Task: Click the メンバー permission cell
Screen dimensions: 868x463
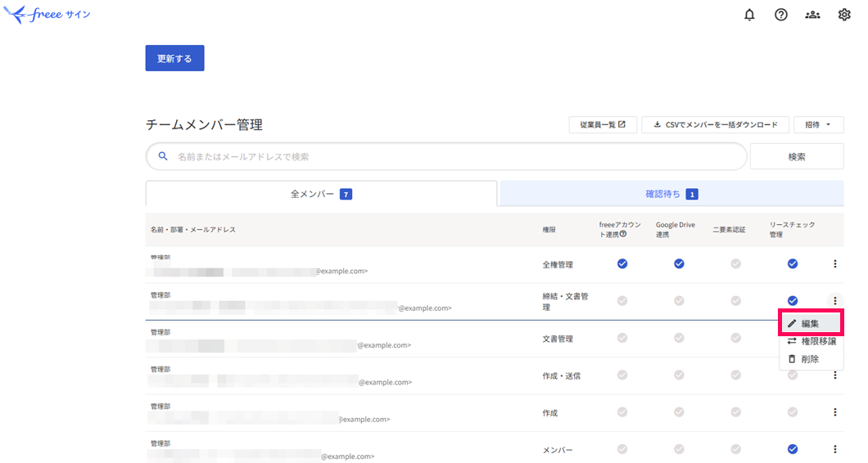Action: (x=558, y=450)
